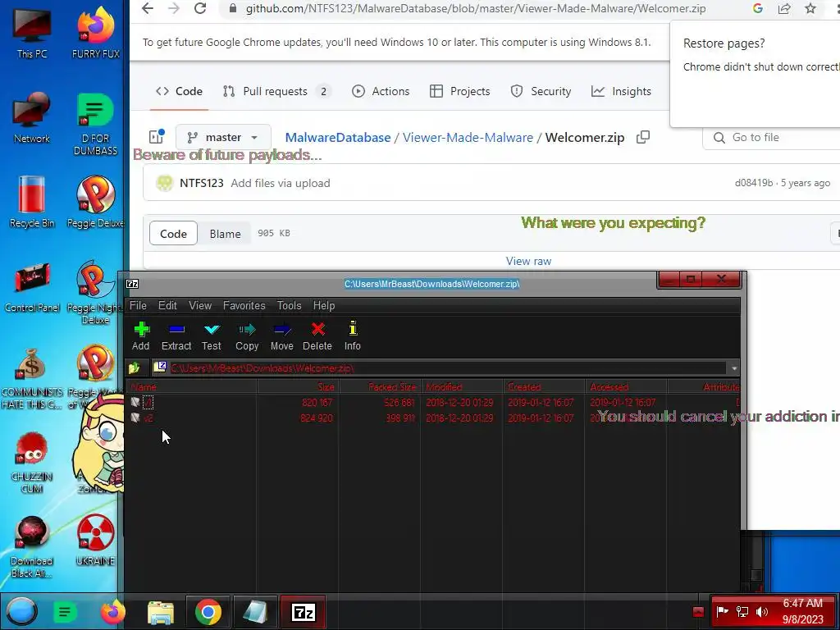Expand the GitHub file tree panel icon
This screenshot has height=630, width=840.
click(x=157, y=137)
